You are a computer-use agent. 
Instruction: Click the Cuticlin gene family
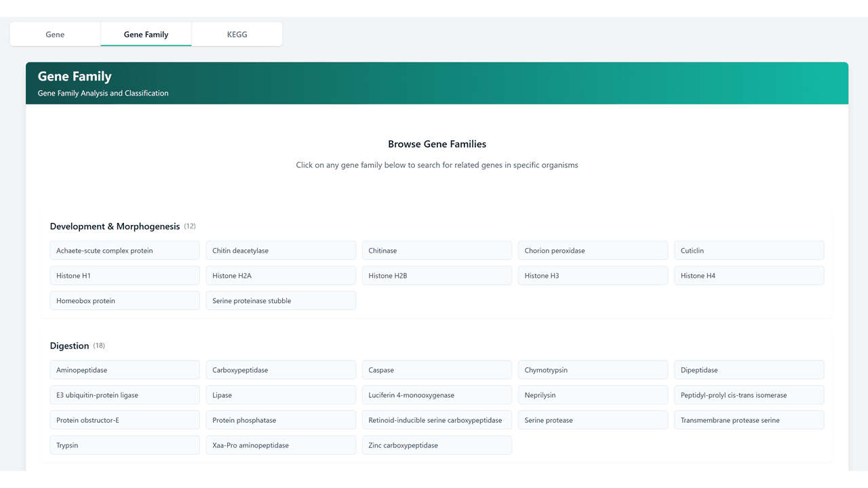click(x=749, y=251)
